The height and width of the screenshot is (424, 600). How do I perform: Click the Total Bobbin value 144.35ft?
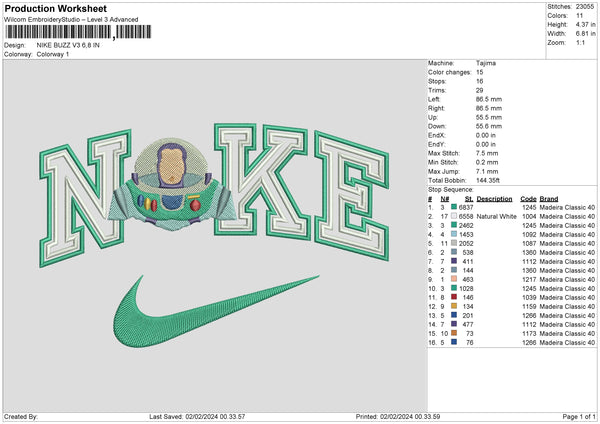[x=488, y=180]
